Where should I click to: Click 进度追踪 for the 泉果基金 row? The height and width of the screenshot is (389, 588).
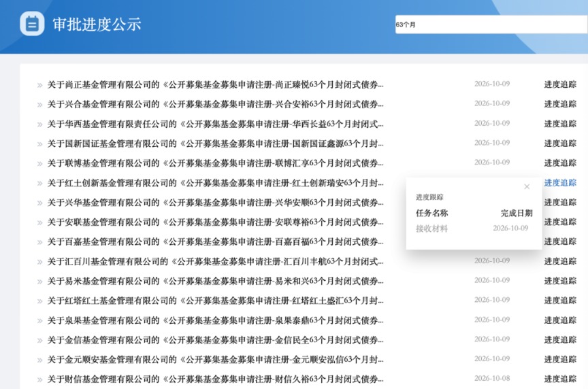tap(560, 320)
